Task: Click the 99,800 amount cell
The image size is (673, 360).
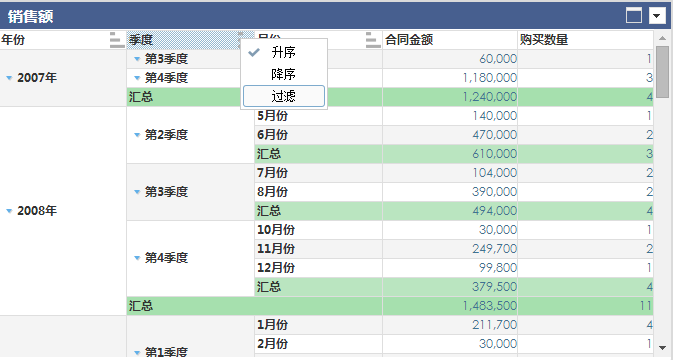Action: tap(450, 268)
